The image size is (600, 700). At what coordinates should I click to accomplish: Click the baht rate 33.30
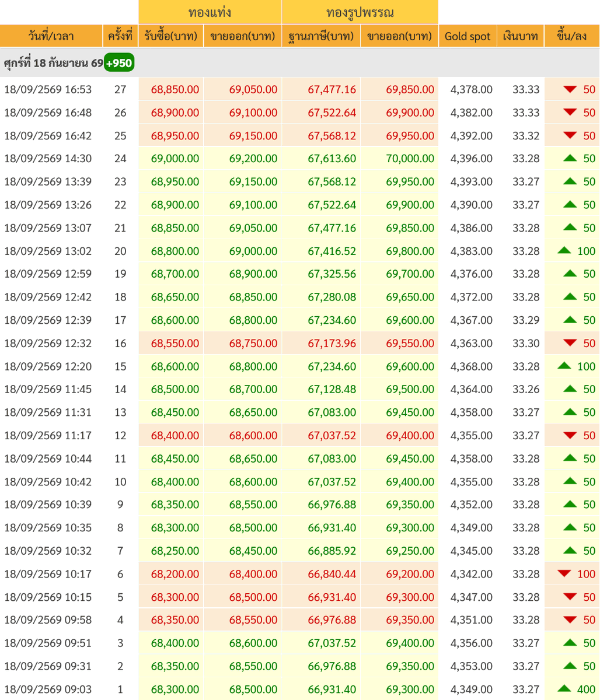coord(526,344)
